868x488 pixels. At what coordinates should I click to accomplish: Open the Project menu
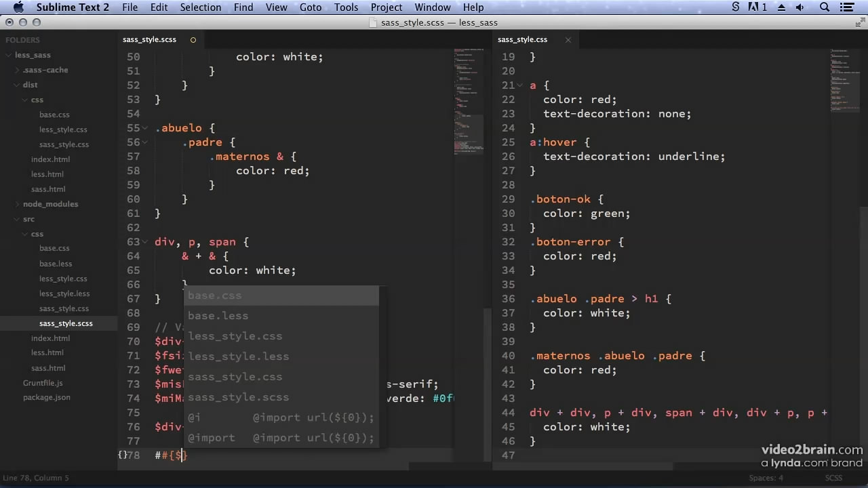tap(387, 7)
